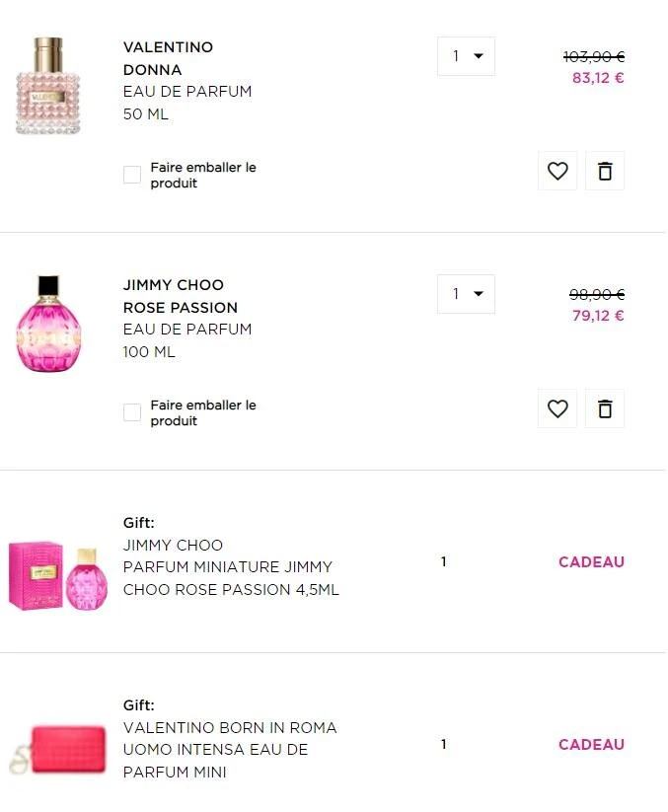668x812 pixels.
Task: Go to Jimmy Choo Rose Passion product title
Action: tap(180, 296)
